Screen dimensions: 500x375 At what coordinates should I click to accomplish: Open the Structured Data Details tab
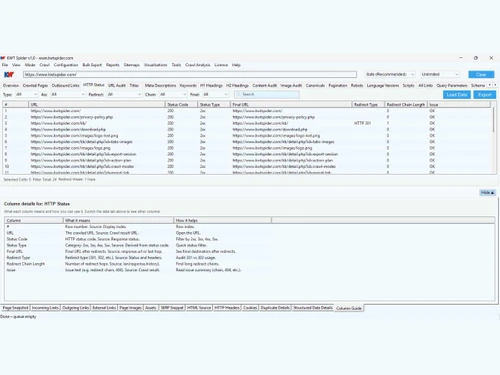(x=313, y=308)
